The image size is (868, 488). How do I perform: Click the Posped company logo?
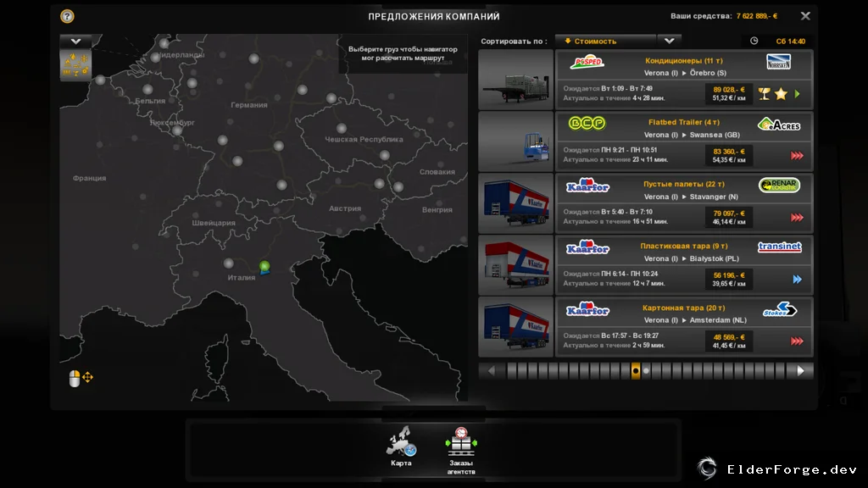pos(587,61)
